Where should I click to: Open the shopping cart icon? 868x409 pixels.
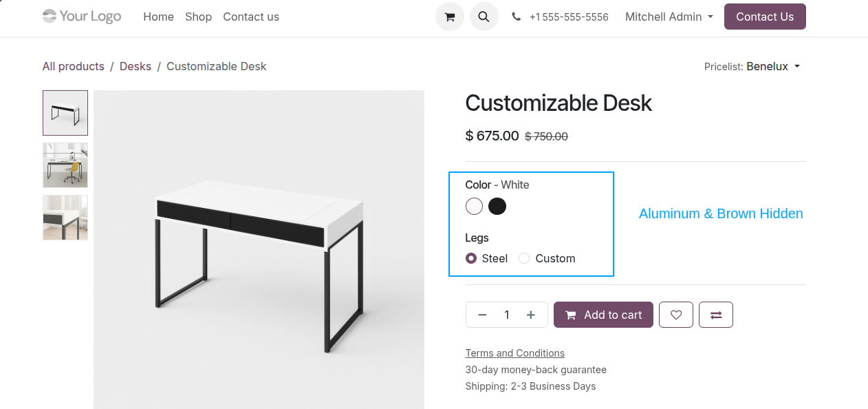click(450, 17)
